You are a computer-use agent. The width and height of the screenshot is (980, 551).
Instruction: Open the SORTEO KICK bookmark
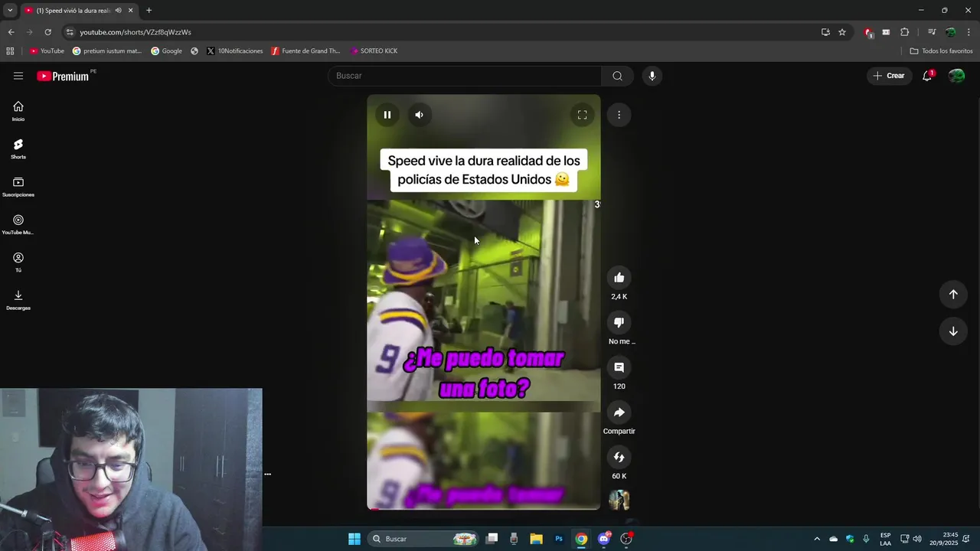point(374,51)
